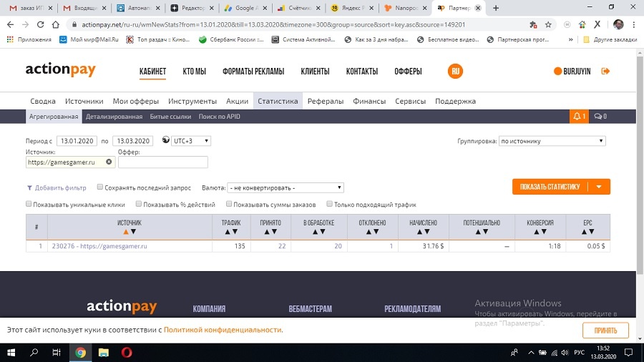Click the browser address bar URL

[273, 24]
